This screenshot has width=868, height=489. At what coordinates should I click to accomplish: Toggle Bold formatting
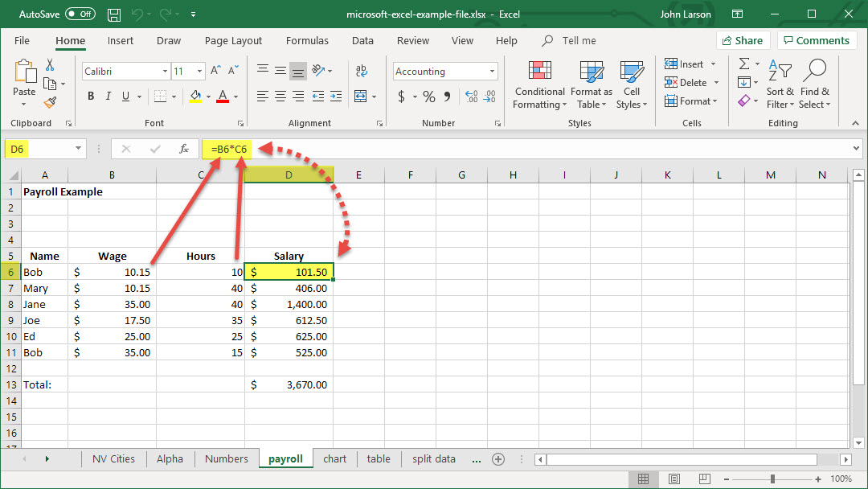[91, 97]
